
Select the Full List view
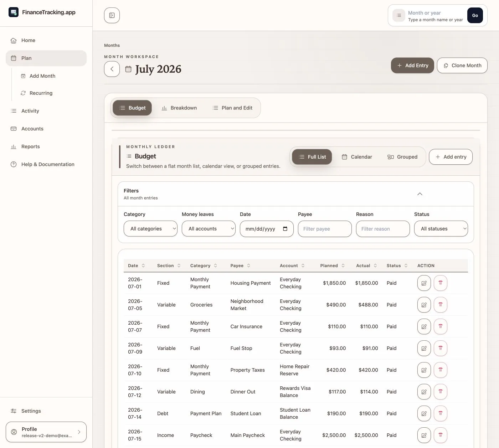[312, 157]
